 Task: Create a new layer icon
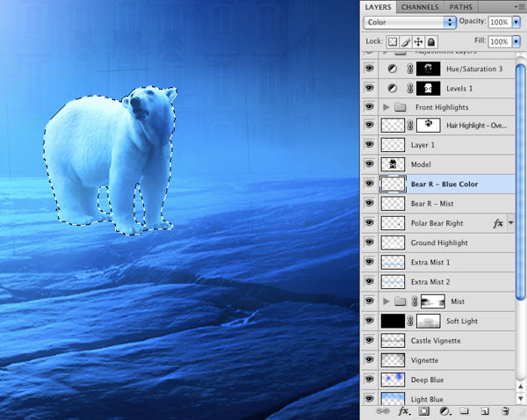point(484,411)
